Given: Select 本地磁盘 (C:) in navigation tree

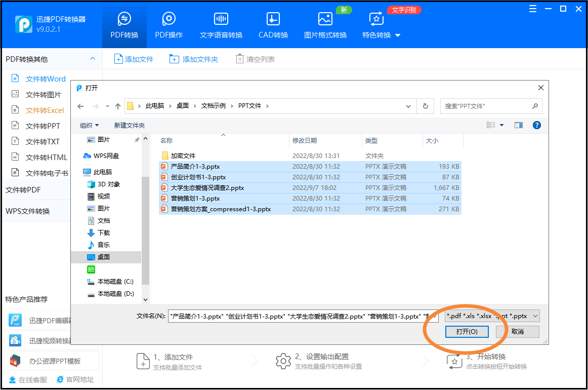Looking at the screenshot, I should click(110, 282).
